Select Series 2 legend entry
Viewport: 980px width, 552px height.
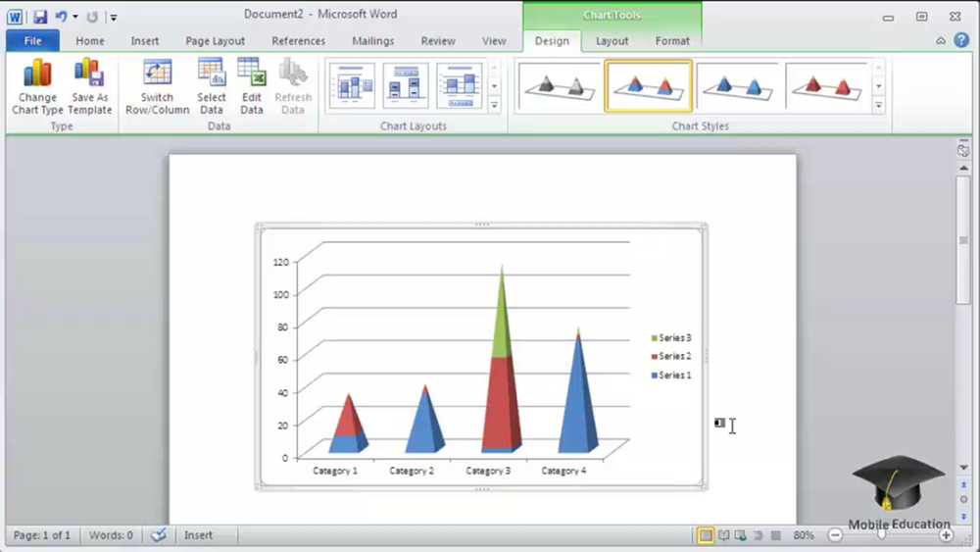670,356
